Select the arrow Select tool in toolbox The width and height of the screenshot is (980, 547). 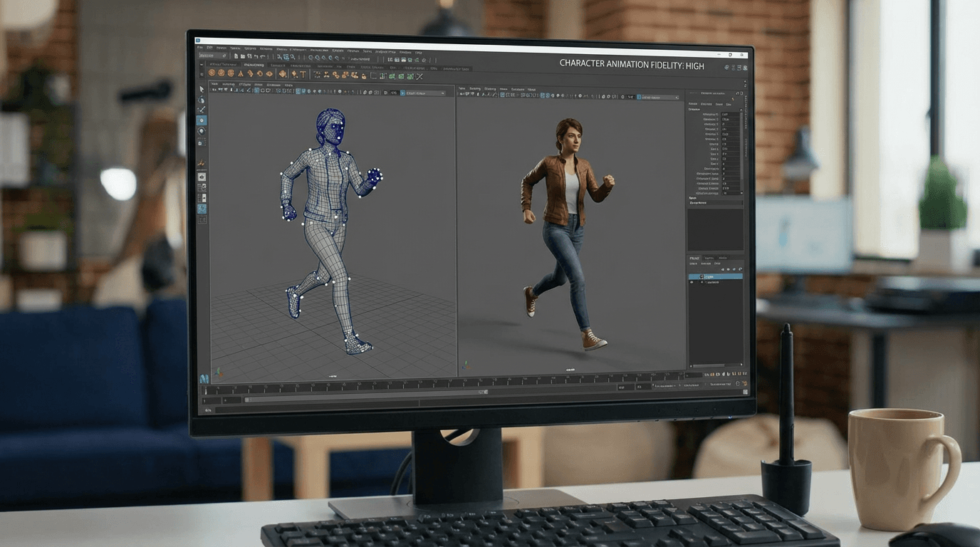click(202, 90)
